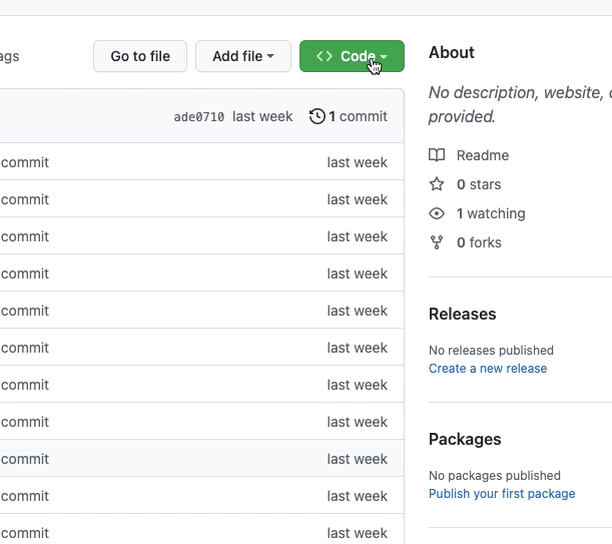Click the code brackets icon on Code button
Screen dimensions: 612x544
(x=324, y=56)
